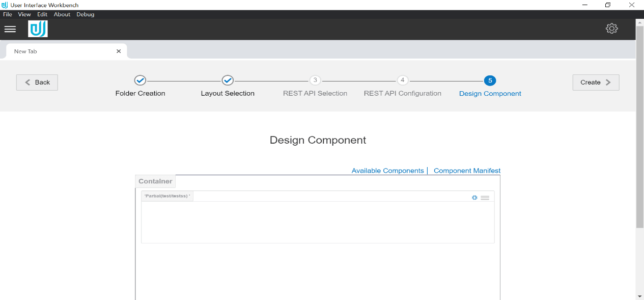The width and height of the screenshot is (644, 300).
Task: Click the Back button
Action: [x=37, y=82]
